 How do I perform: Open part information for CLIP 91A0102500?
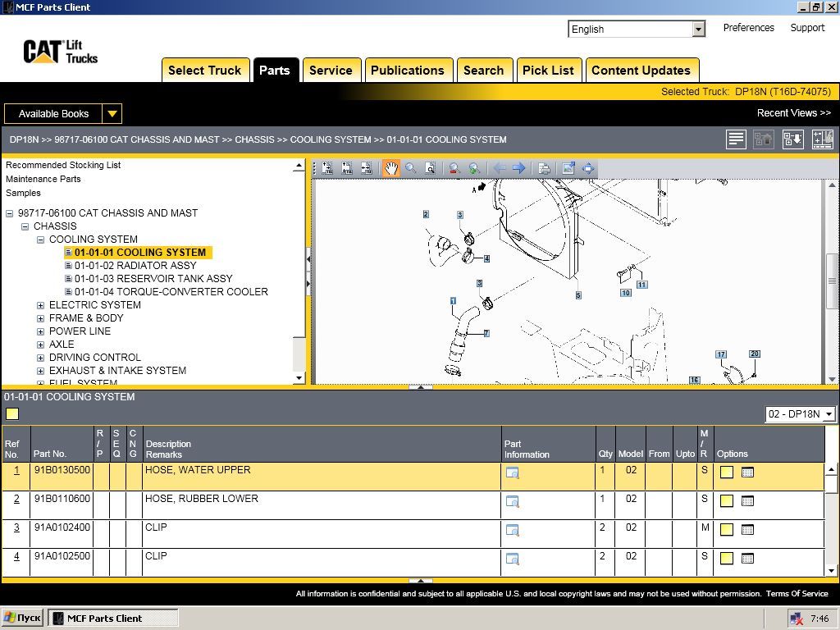click(512, 559)
